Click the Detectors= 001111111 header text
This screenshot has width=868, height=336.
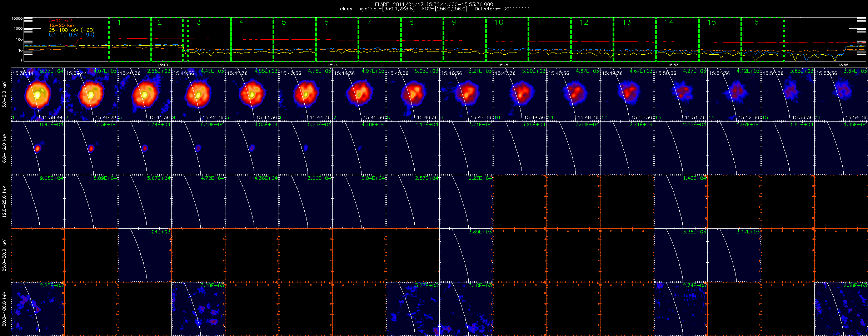click(x=502, y=9)
